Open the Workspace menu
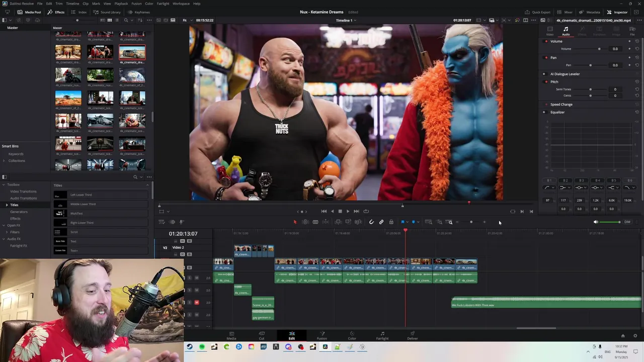The image size is (644, 362). click(181, 4)
